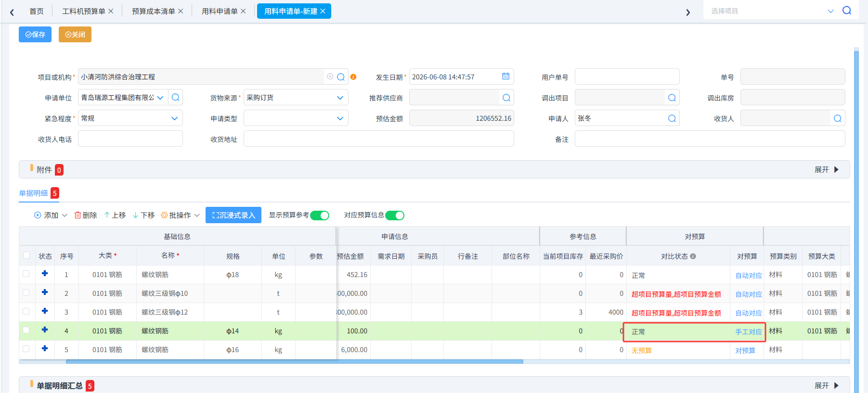The width and height of the screenshot is (868, 393).
Task: Expand the 附件 section
Action: [x=827, y=170]
